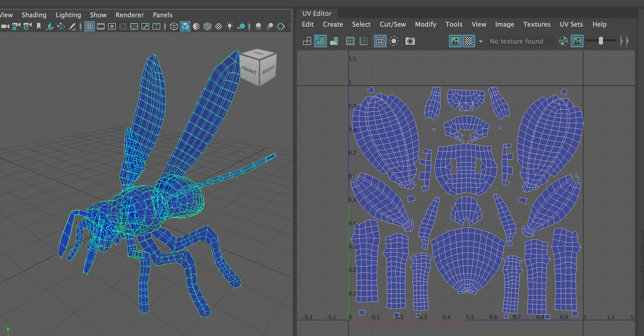Open the texture display dropdown arrow
Screen dimensions: 644x336
481,42
